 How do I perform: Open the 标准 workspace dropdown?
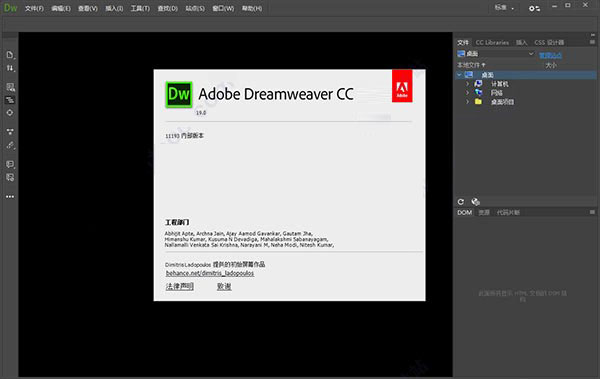click(505, 8)
